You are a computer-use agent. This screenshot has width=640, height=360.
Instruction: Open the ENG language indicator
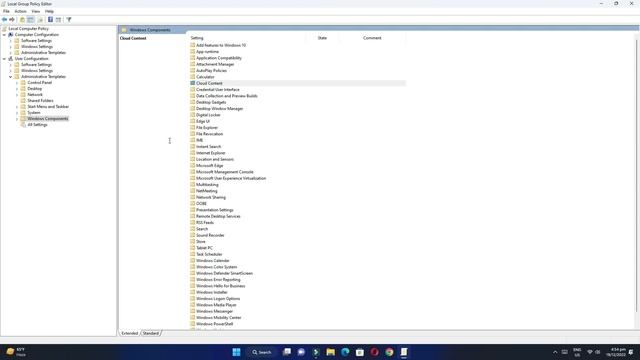tap(577, 352)
